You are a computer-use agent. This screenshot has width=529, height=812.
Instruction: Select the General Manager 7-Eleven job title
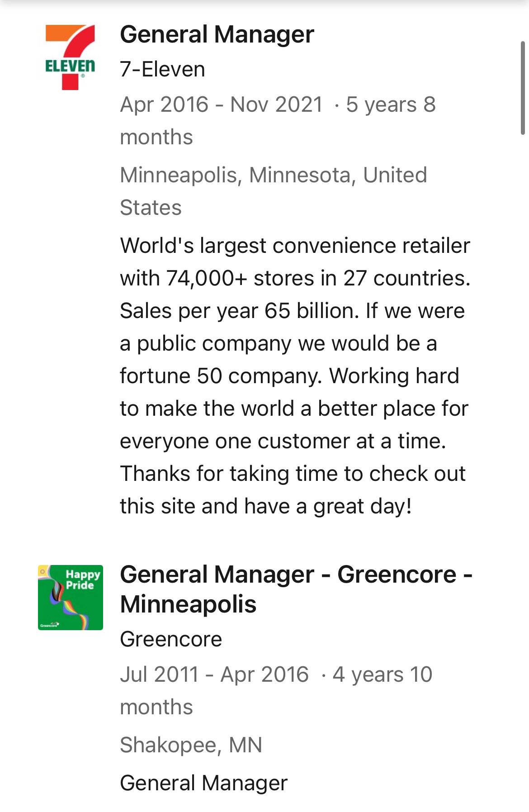pos(217,34)
